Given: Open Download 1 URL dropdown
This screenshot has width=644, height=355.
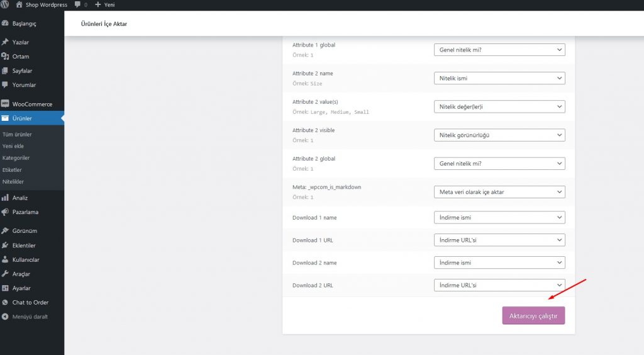Looking at the screenshot, I should [499, 240].
